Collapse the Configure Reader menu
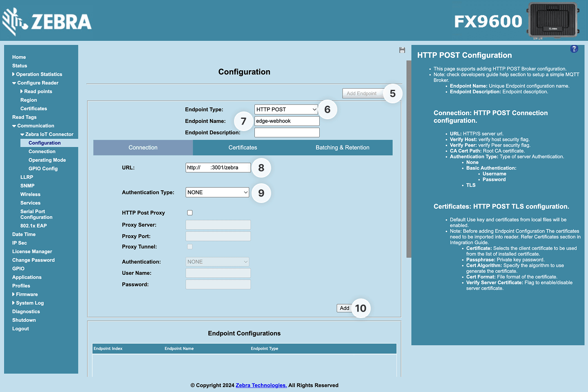 coord(35,83)
